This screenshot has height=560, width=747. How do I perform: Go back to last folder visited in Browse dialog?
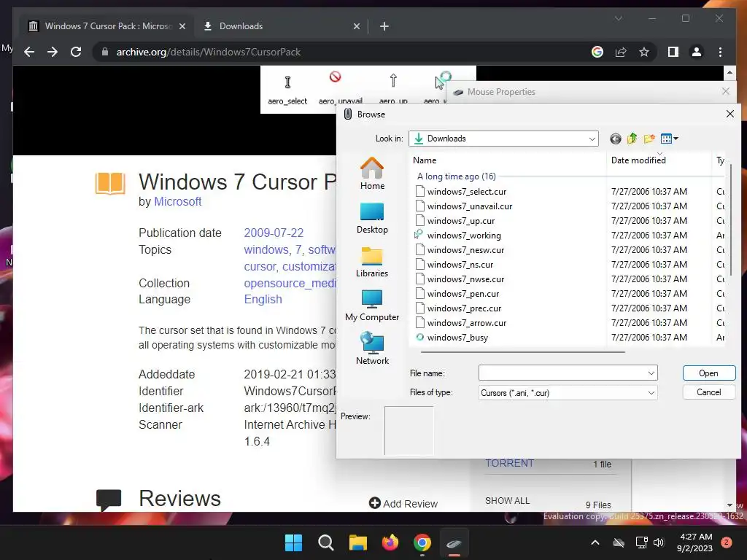(x=615, y=139)
